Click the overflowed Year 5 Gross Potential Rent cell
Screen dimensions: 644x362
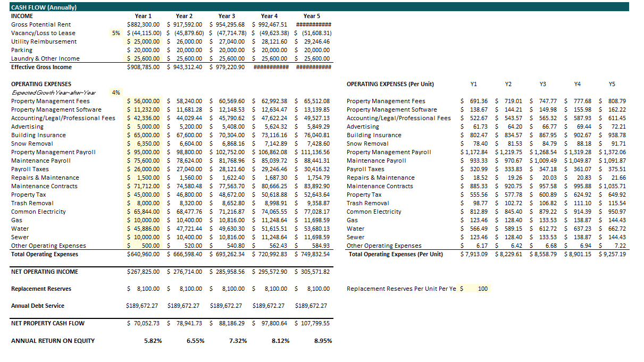click(313, 24)
